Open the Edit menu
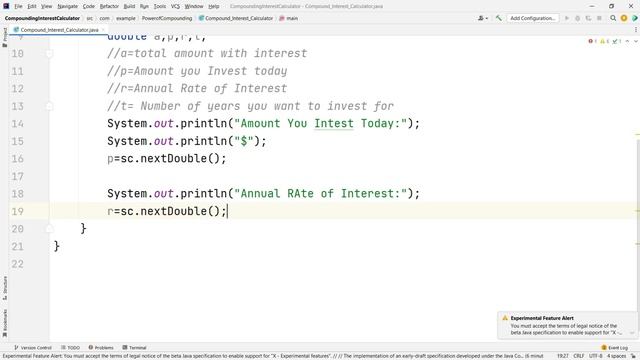Viewport: 640px width, 360px height. click(32, 6)
